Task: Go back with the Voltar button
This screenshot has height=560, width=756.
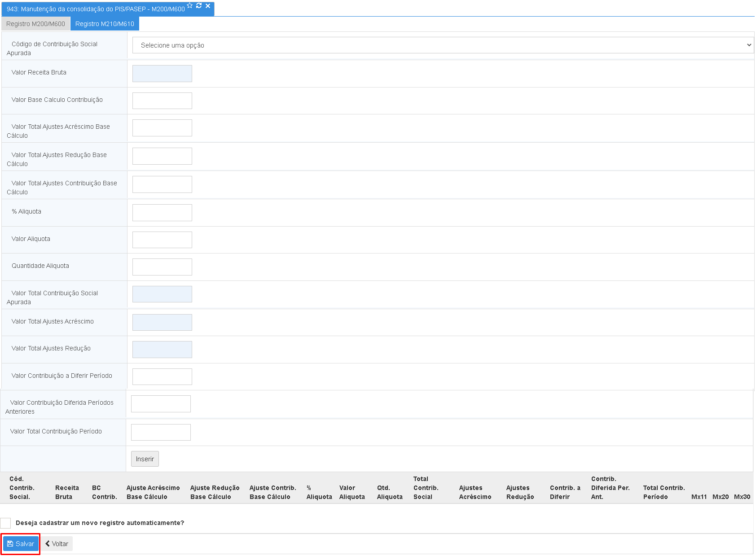Action: click(x=57, y=544)
